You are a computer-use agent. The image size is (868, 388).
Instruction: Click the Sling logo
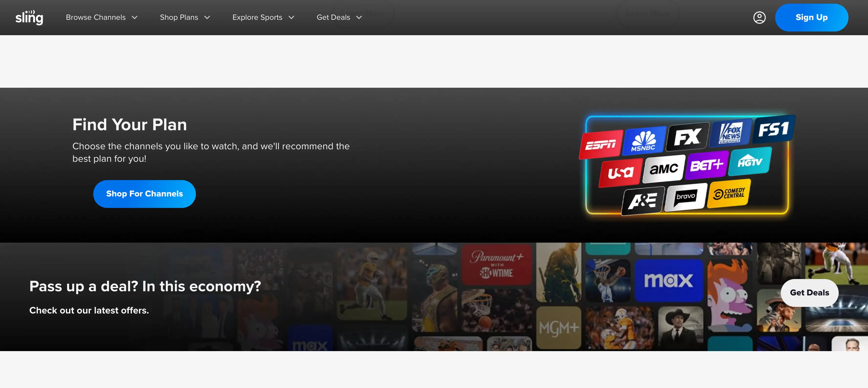(x=29, y=18)
